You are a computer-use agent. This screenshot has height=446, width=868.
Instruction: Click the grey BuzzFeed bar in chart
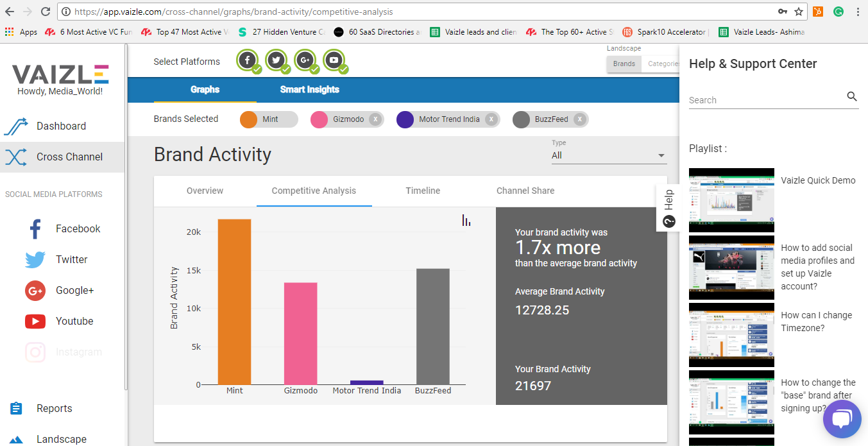(433, 327)
